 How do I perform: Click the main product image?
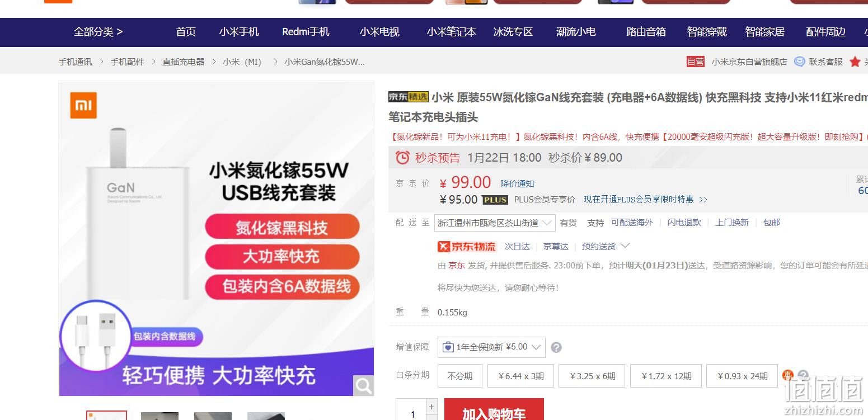click(x=217, y=238)
